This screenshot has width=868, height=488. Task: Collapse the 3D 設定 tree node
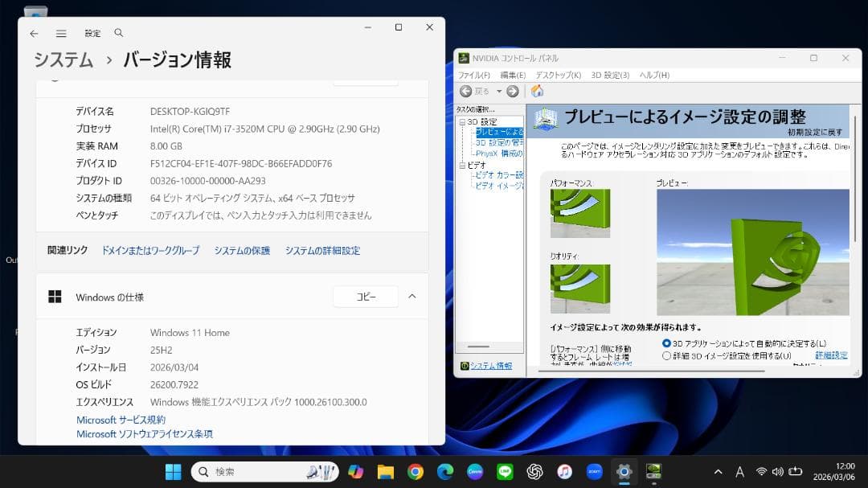pos(462,122)
